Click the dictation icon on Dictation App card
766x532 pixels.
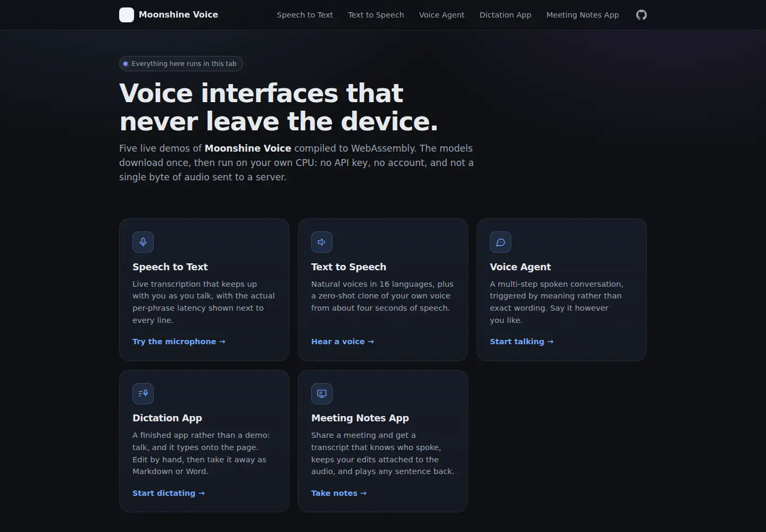coord(143,394)
